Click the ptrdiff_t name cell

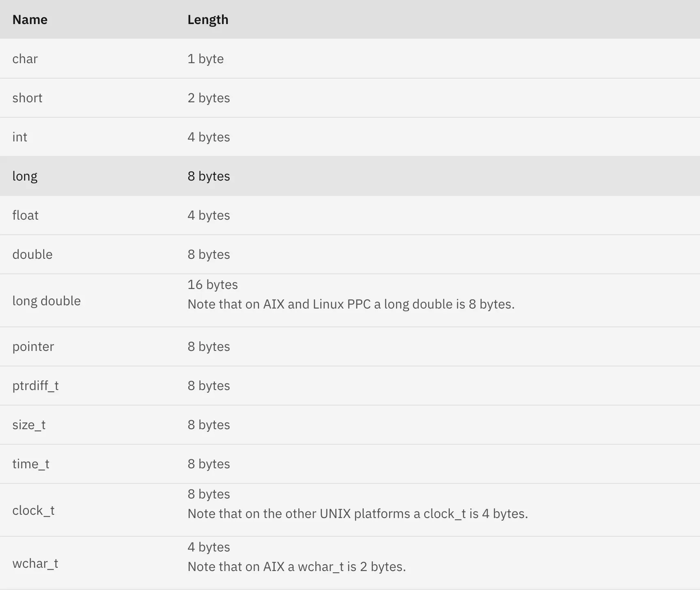[x=35, y=386]
